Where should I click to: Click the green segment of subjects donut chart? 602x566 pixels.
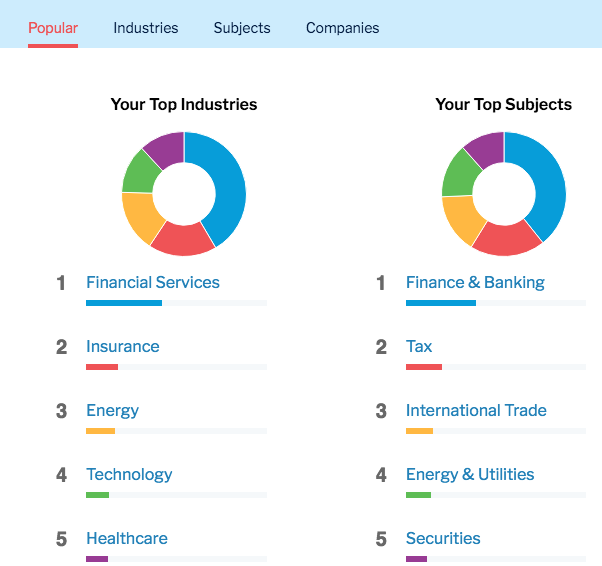click(x=458, y=174)
